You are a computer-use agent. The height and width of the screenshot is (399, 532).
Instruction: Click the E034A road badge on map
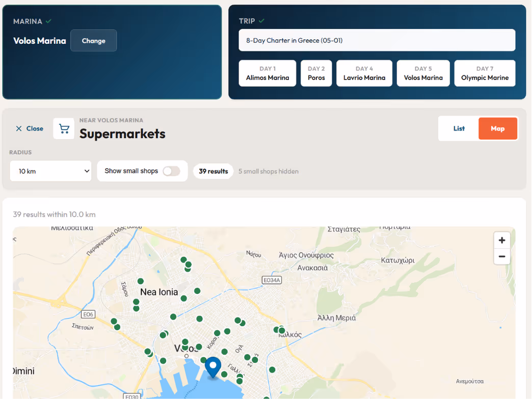[272, 280]
